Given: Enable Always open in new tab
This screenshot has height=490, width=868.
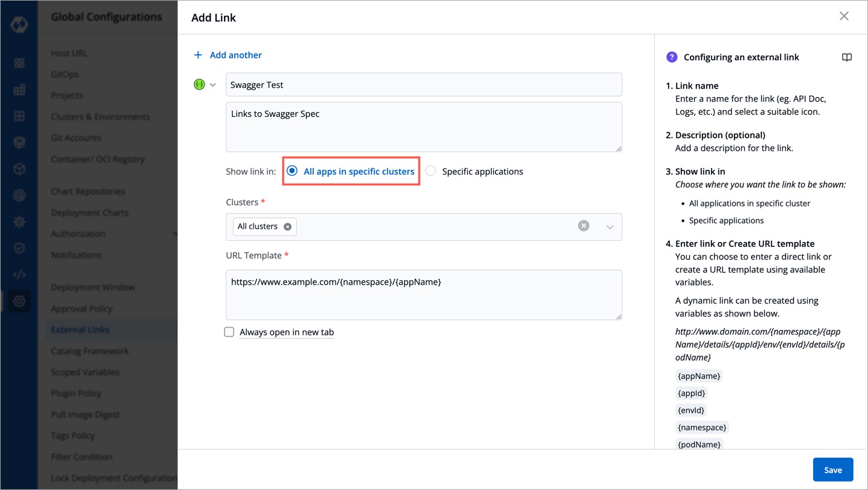Looking at the screenshot, I should pos(229,332).
